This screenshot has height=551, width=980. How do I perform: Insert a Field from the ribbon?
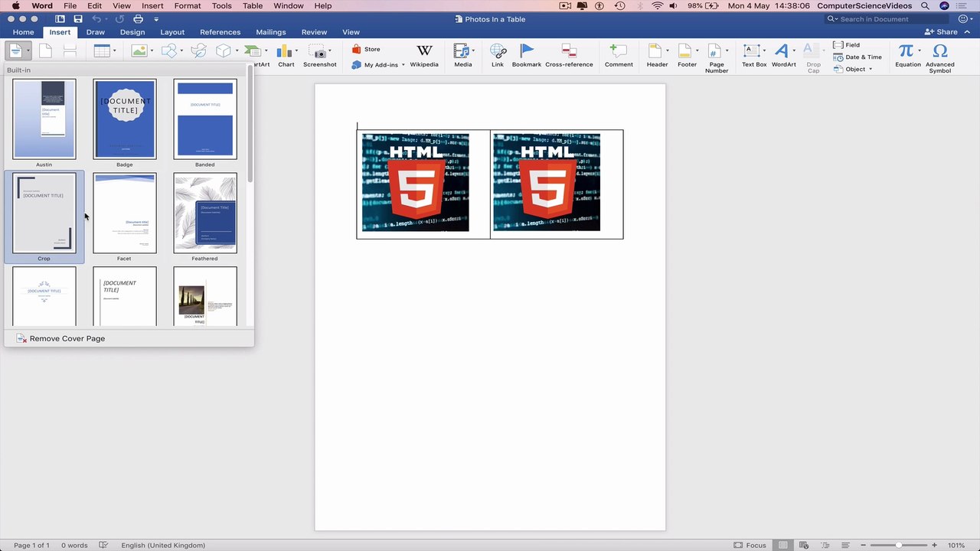point(846,45)
